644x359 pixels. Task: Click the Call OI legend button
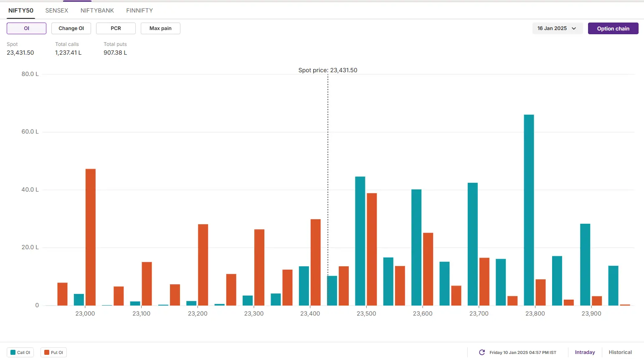tap(20, 352)
